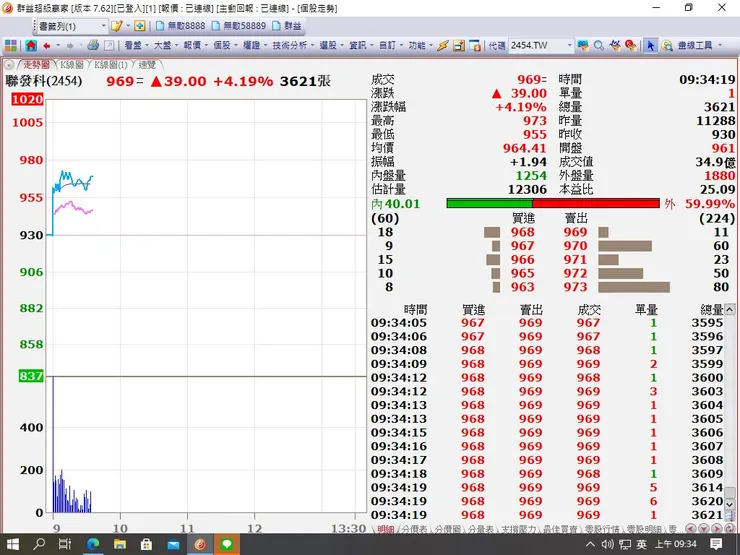This screenshot has height=555, width=740.
Task: Switch to the K線圖 tab
Action: [x=72, y=65]
